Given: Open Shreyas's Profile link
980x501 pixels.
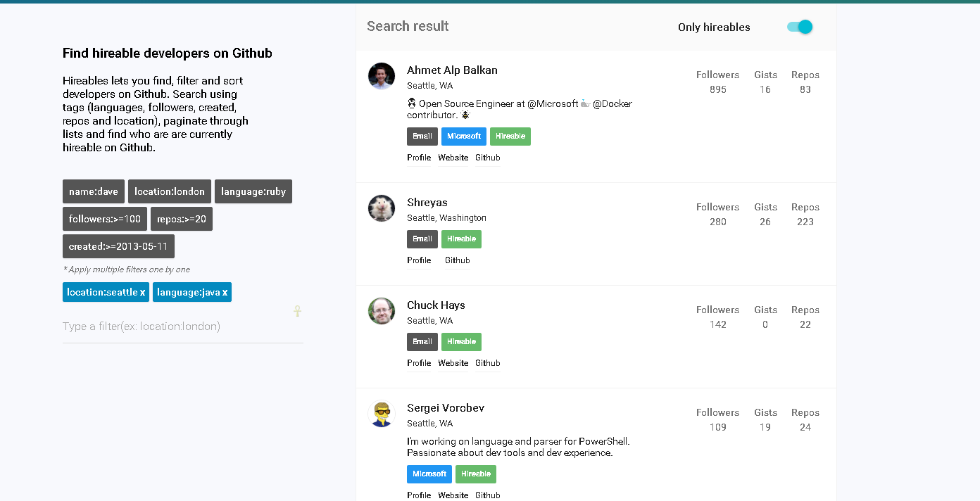Looking at the screenshot, I should [x=419, y=260].
